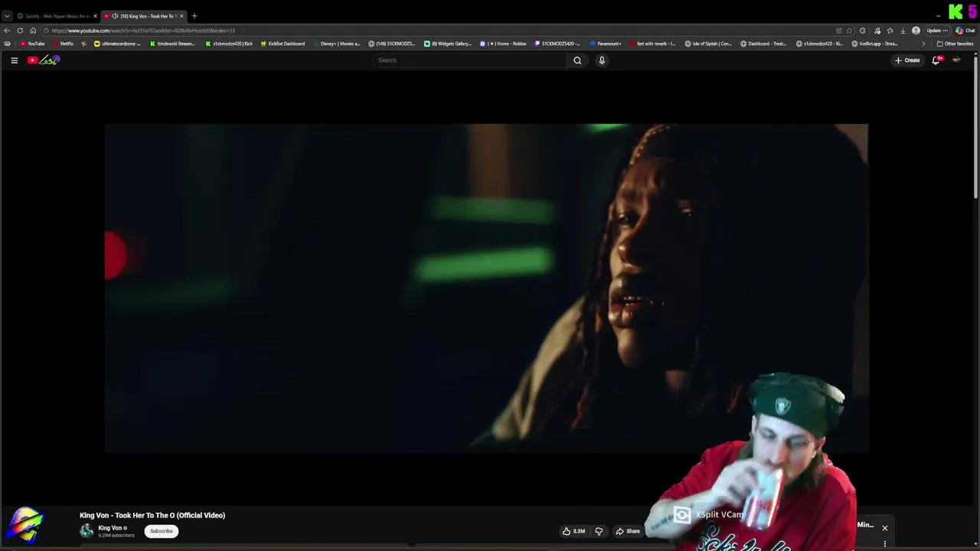The image size is (980, 551).
Task: Go back in browser history
Action: (7, 31)
